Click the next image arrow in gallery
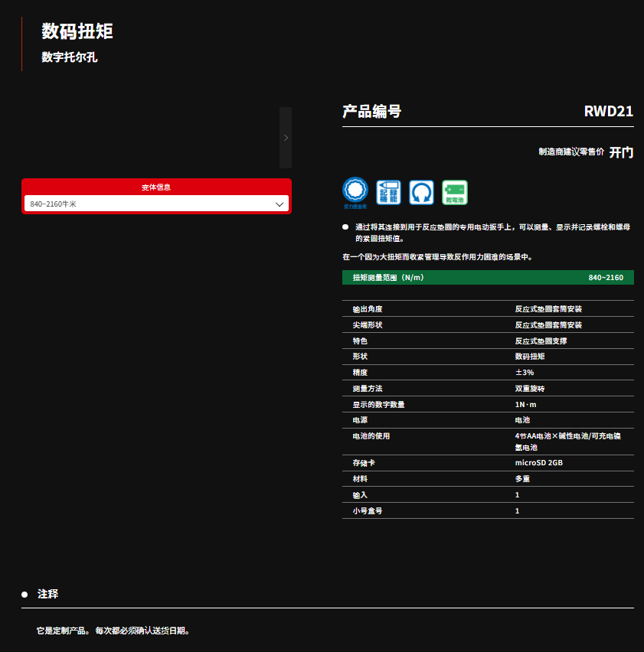 (x=286, y=138)
